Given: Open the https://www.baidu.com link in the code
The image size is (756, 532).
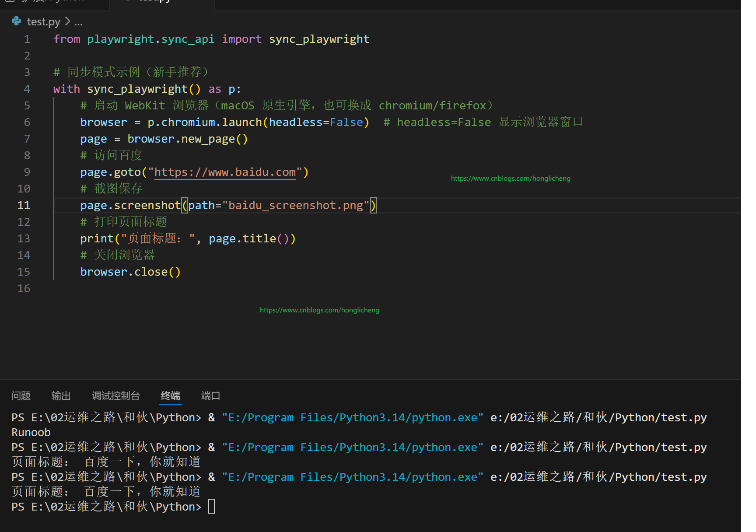Looking at the screenshot, I should coord(225,172).
